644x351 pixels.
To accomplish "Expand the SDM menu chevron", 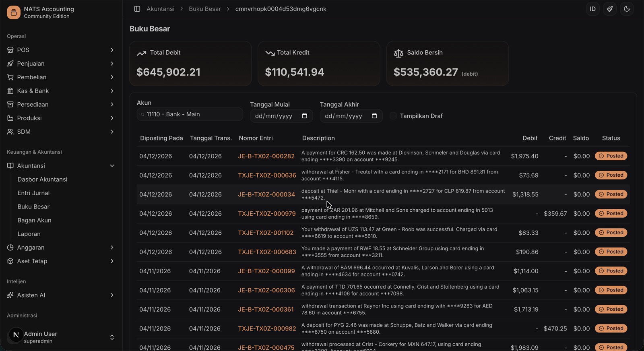I will (x=112, y=132).
